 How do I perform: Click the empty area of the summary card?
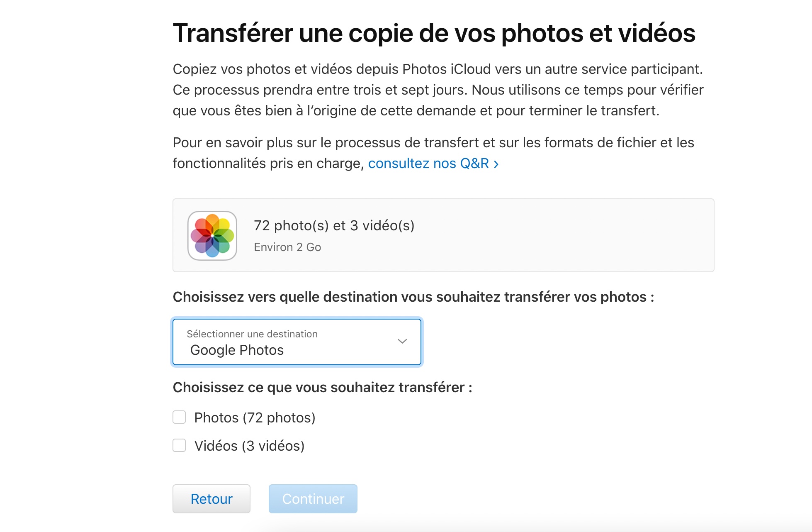point(560,235)
